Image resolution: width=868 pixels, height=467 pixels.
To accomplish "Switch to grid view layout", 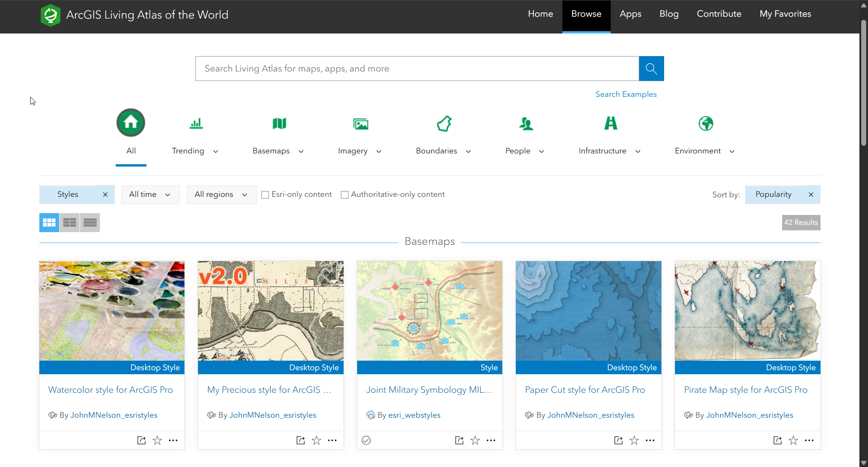I will 49,222.
